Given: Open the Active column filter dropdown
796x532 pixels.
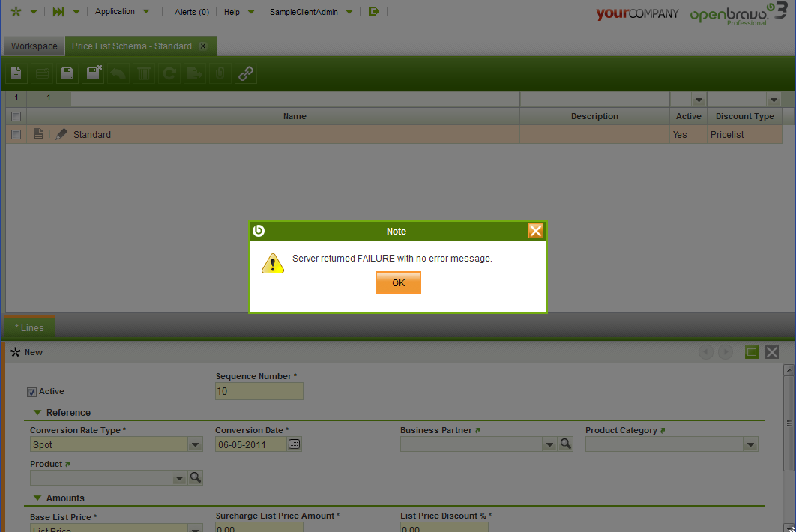Looking at the screenshot, I should pos(699,100).
